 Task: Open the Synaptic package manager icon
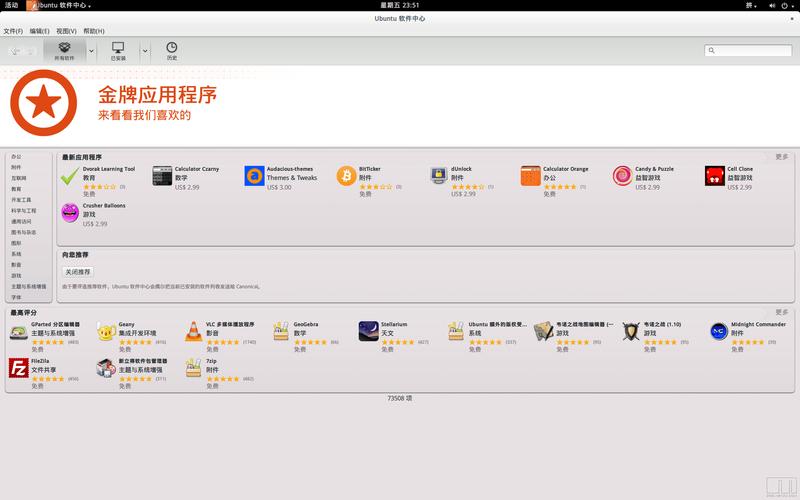[106, 368]
